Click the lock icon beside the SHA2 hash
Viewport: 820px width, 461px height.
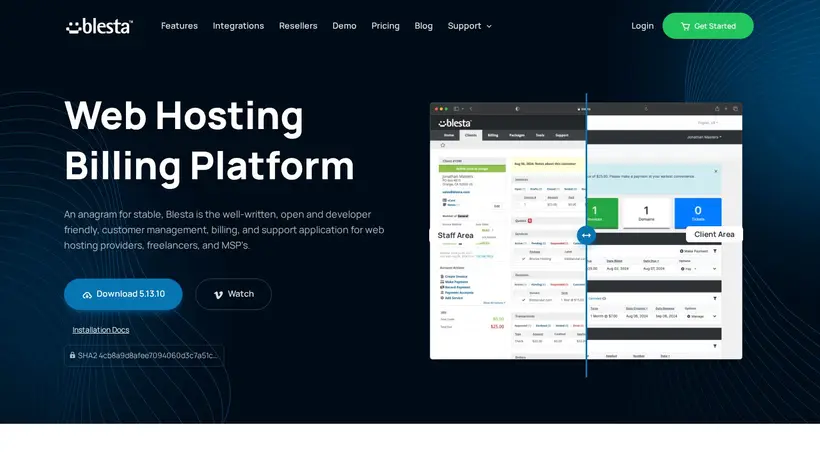(72, 355)
